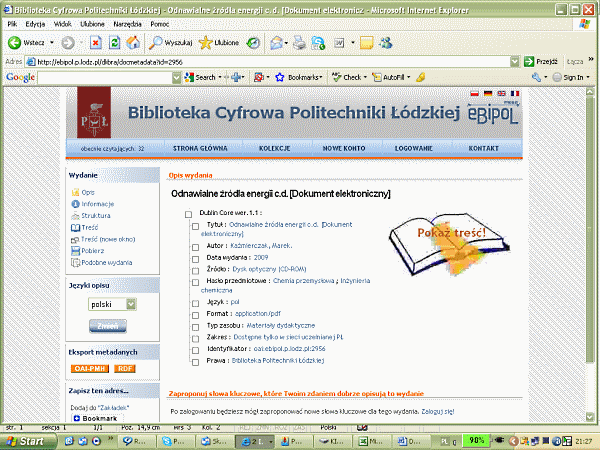Go to STRONA GŁÓWNA tab
This screenshot has height=450, width=600.
(200, 148)
